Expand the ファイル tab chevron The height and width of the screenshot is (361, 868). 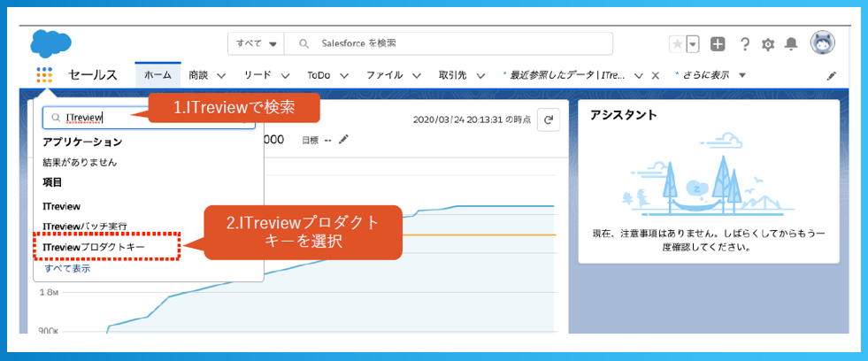click(417, 75)
